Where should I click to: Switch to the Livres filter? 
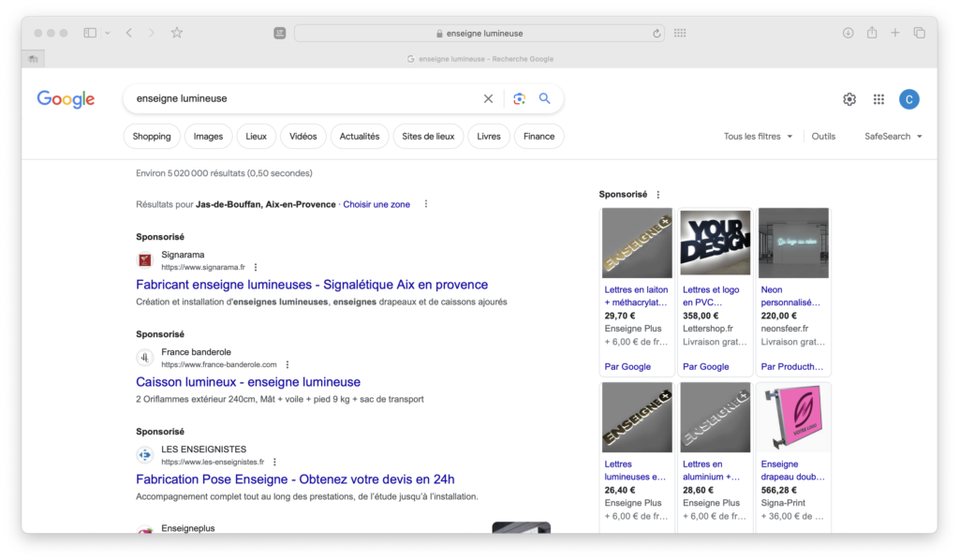pyautogui.click(x=489, y=137)
